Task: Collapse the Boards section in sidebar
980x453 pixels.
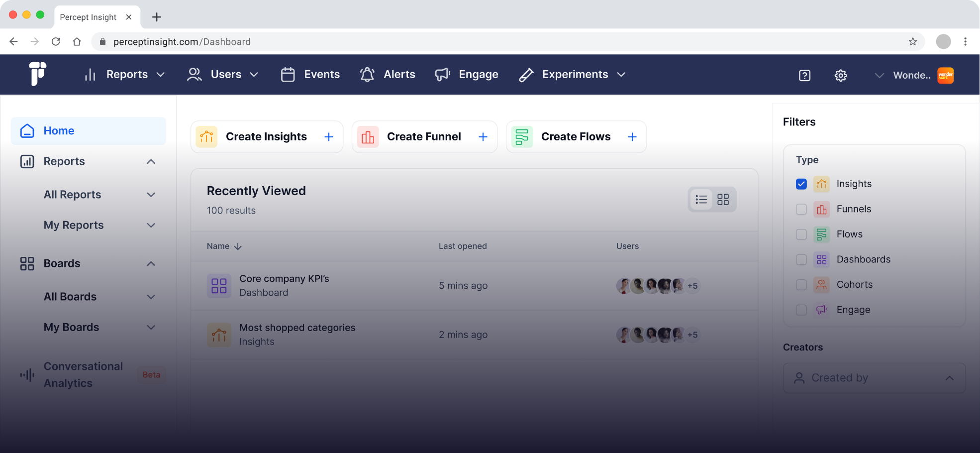Action: pos(151,263)
